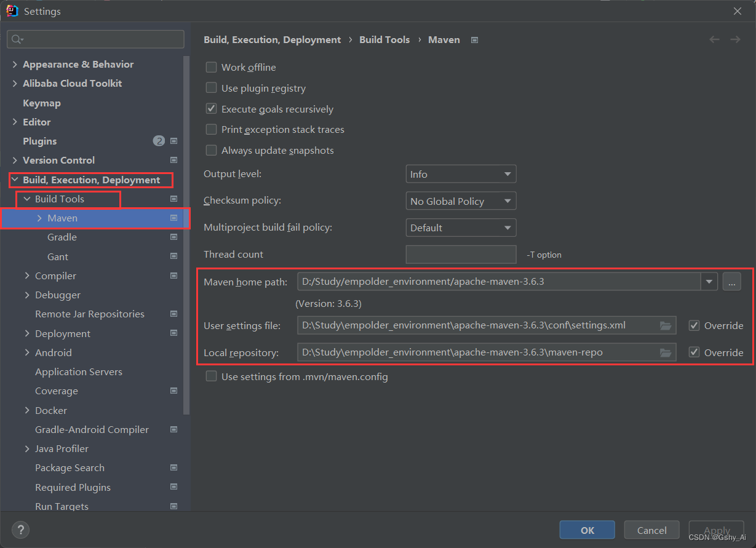
Task: Click the project-level icon beside Coverage
Action: click(x=174, y=391)
